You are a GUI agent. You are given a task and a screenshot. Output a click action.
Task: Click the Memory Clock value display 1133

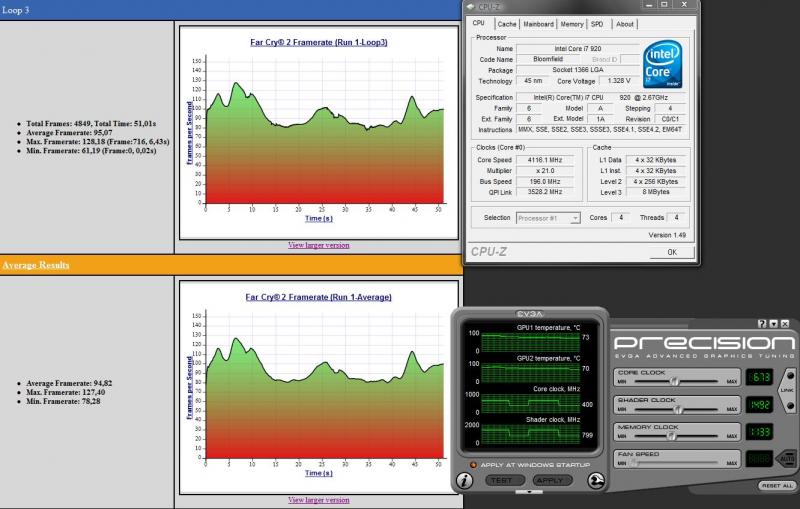[x=759, y=432]
